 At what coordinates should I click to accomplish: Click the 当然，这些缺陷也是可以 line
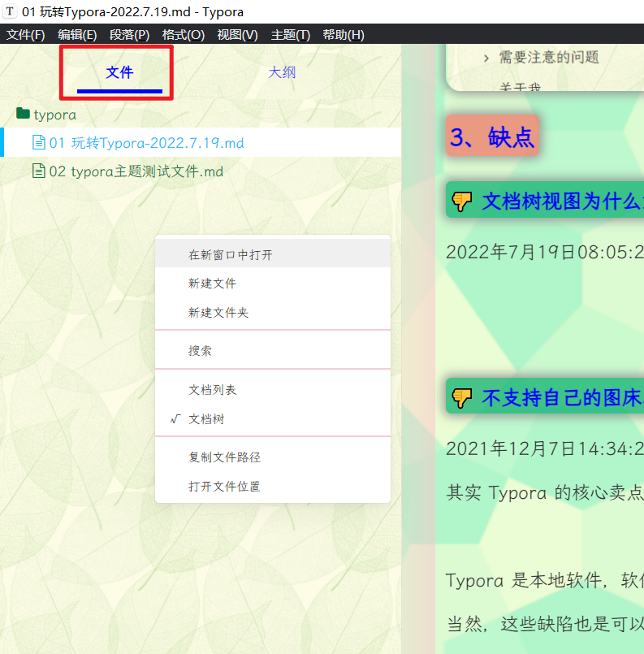click(x=545, y=624)
